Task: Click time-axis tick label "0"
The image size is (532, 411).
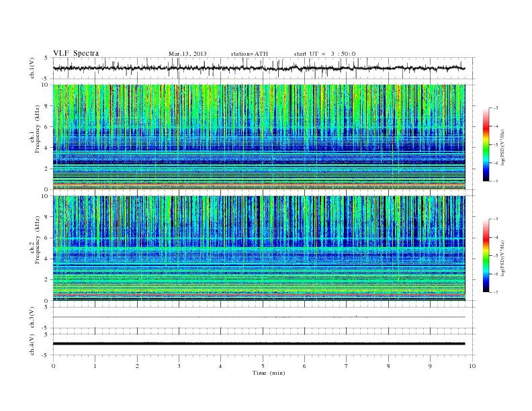Action: coord(53,366)
